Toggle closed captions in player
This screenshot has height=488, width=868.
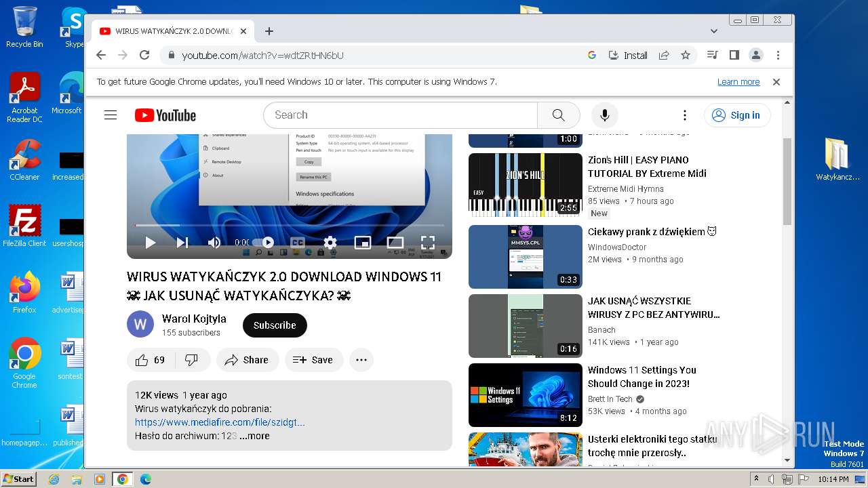pyautogui.click(x=298, y=243)
